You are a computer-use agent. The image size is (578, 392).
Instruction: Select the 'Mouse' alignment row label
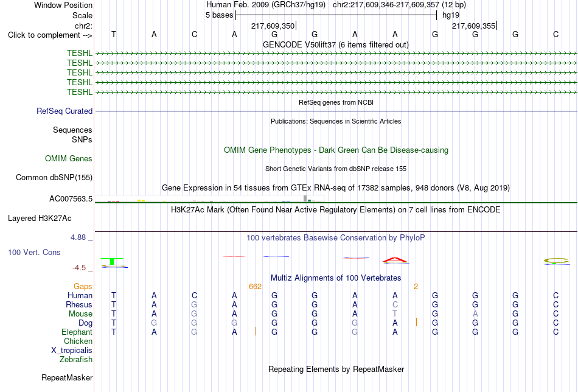[x=80, y=314]
